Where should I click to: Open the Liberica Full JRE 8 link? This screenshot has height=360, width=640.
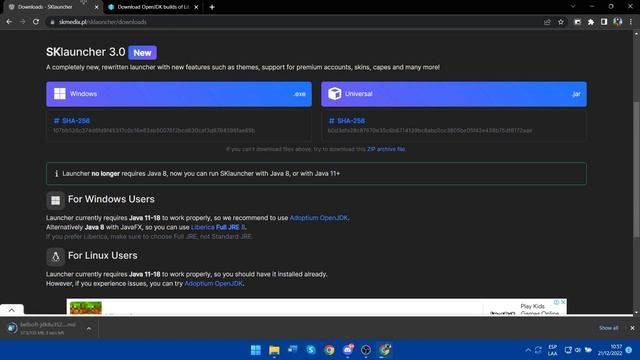point(218,227)
